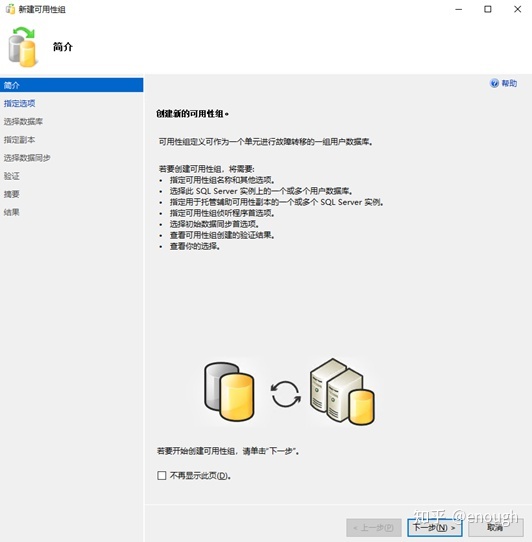Image resolution: width=532 pixels, height=542 pixels.
Task: Click the help question mark icon
Action: pyautogui.click(x=494, y=83)
